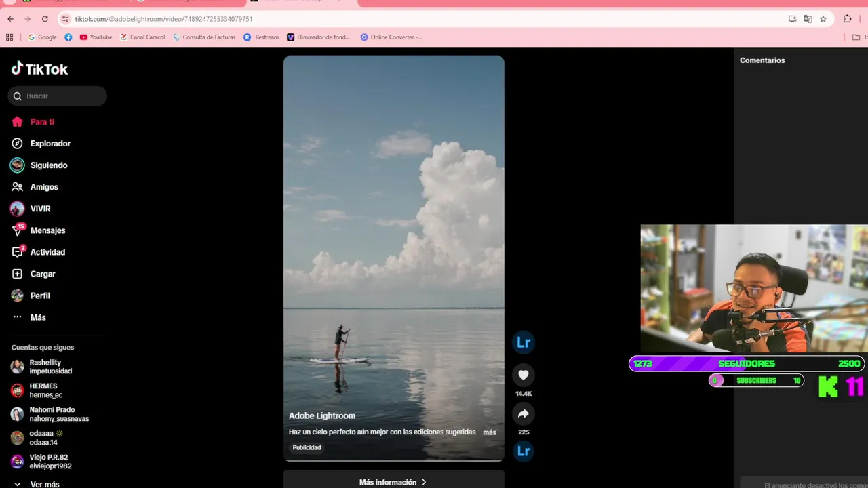Go back in the browser

[x=10, y=19]
